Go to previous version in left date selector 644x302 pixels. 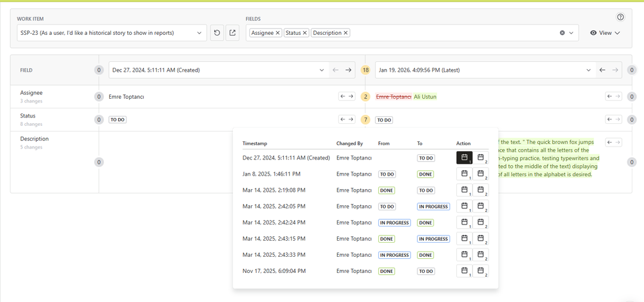click(x=336, y=70)
